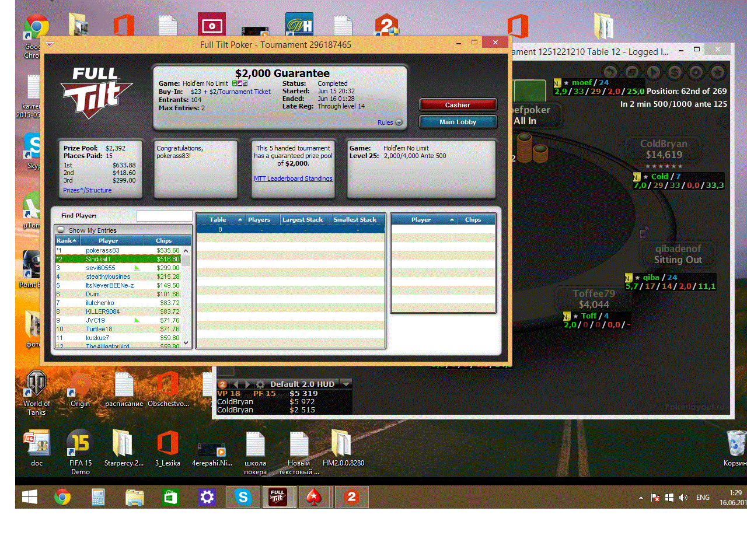Switch to PokerStars taskbar button
The height and width of the screenshot is (560, 747).
coord(315,497)
